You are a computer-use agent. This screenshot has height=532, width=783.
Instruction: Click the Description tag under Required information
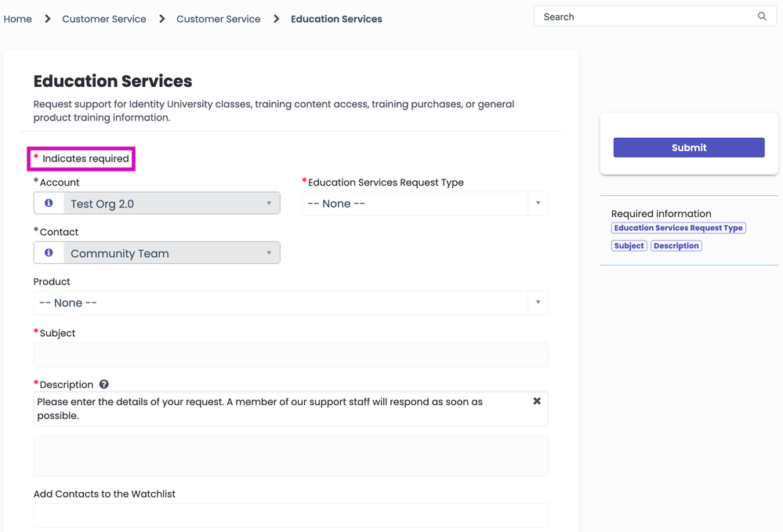676,246
